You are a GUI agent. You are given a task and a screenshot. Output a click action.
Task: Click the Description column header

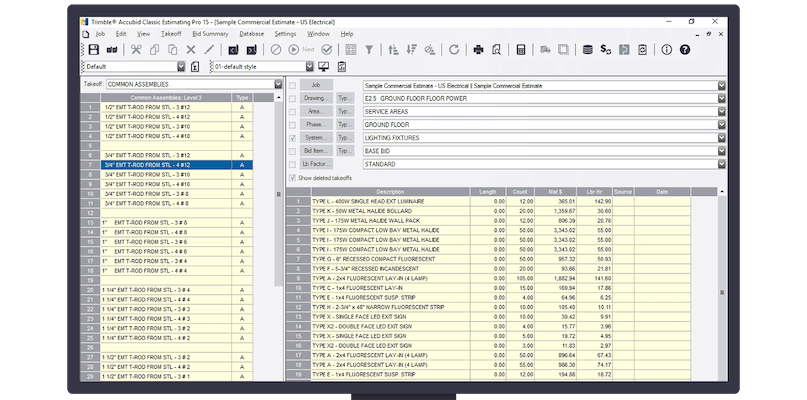tap(391, 192)
